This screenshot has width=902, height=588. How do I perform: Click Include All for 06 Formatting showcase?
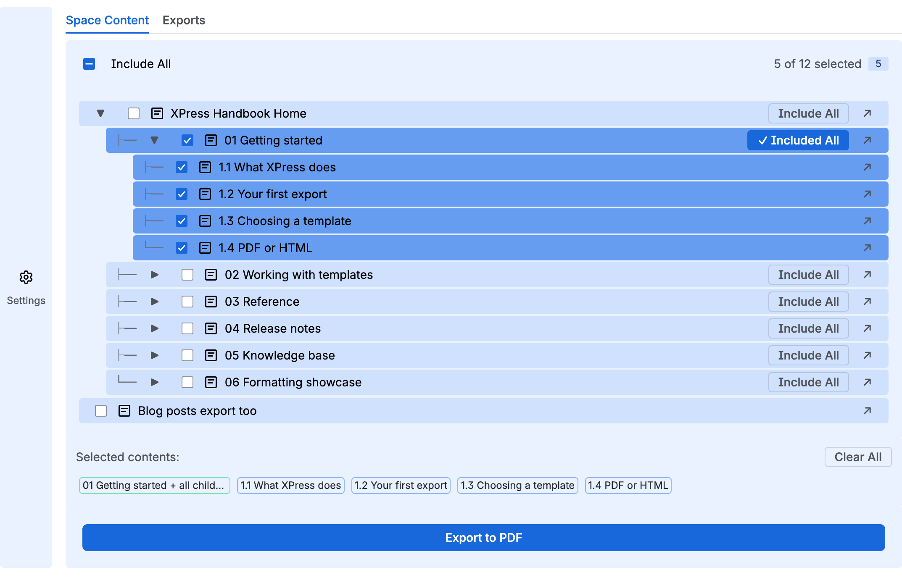pos(808,382)
